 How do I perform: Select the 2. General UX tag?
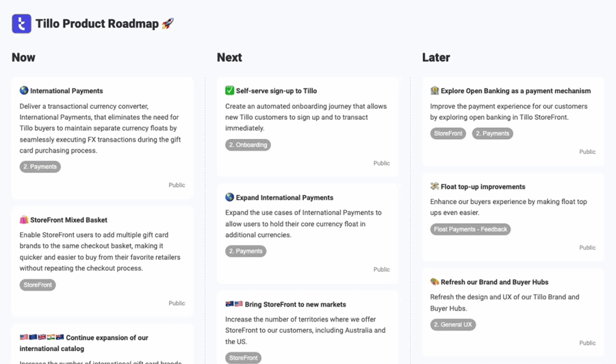[453, 324]
